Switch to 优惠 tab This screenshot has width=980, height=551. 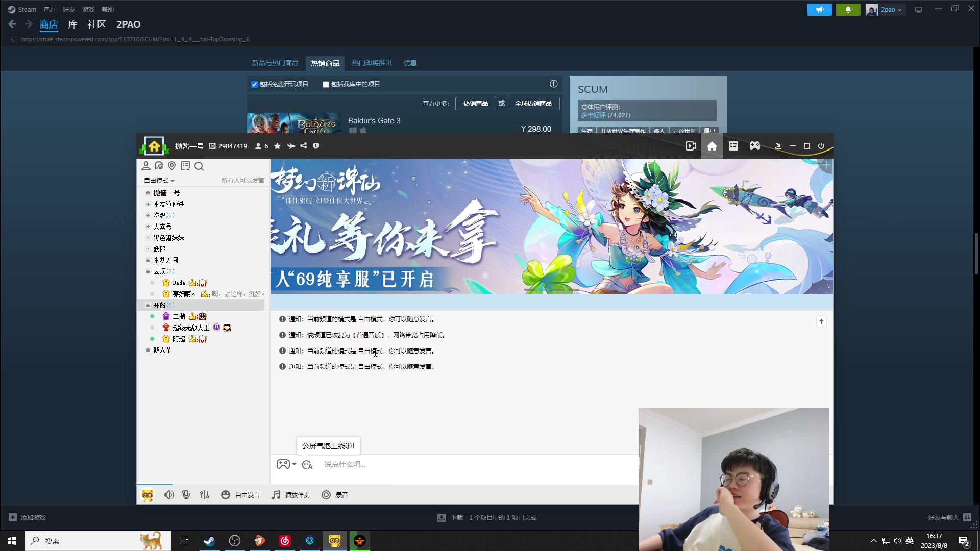[x=410, y=63]
